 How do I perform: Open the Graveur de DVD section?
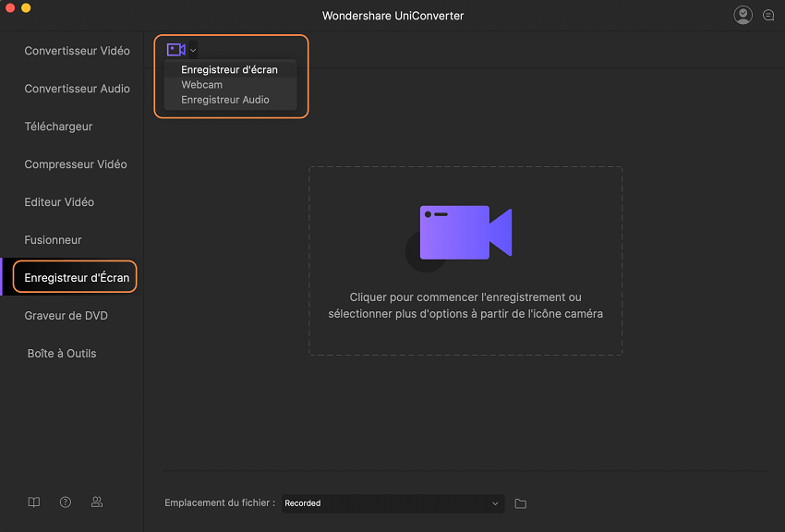(66, 316)
